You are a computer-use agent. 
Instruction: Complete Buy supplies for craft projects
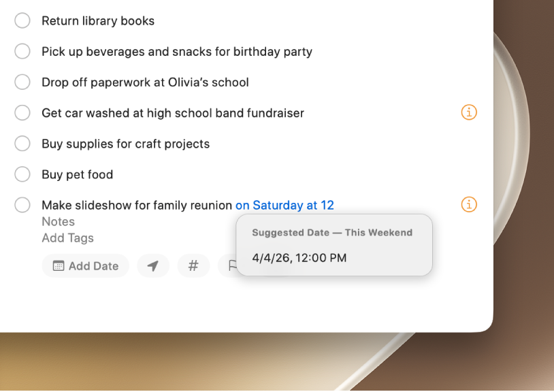tap(22, 144)
